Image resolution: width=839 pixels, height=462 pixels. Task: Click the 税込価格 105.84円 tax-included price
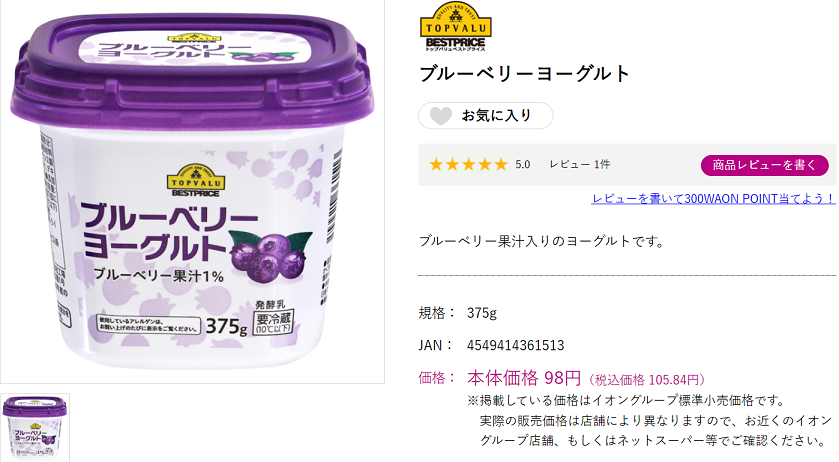(647, 380)
